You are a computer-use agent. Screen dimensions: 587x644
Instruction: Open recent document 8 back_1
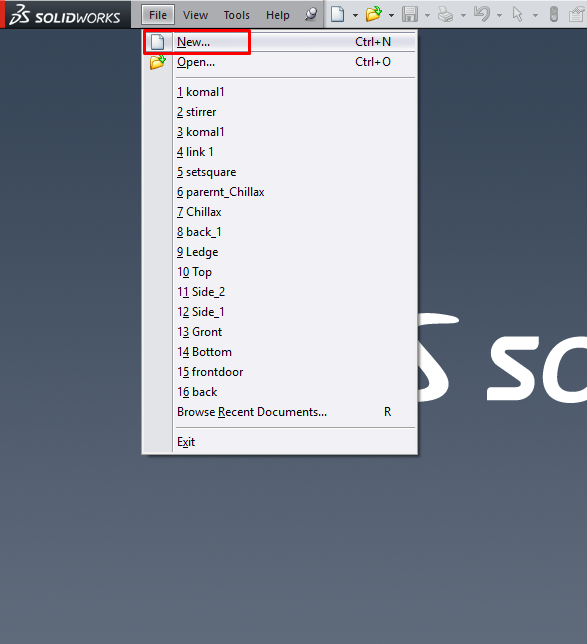pyautogui.click(x=280, y=232)
